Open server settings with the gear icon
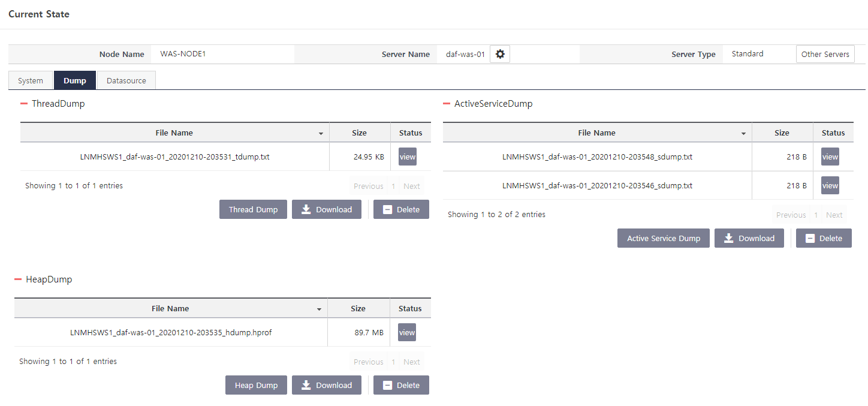The width and height of the screenshot is (868, 406). point(499,53)
